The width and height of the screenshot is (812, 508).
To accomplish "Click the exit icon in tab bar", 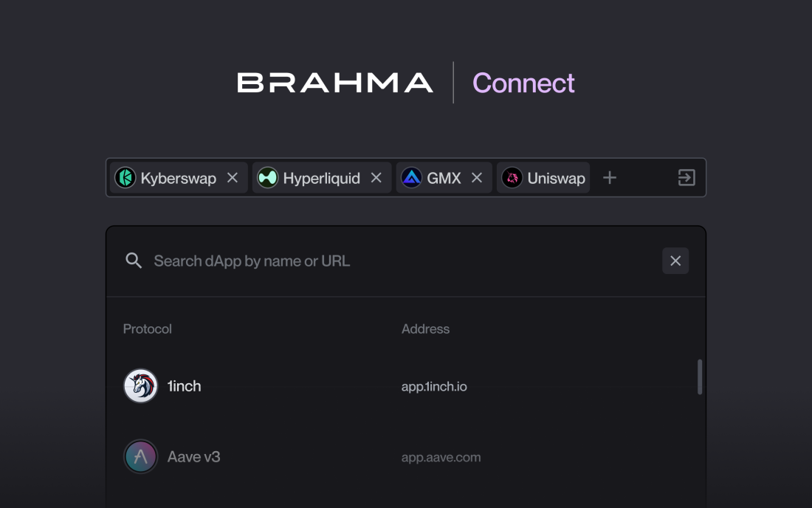I will pos(687,178).
